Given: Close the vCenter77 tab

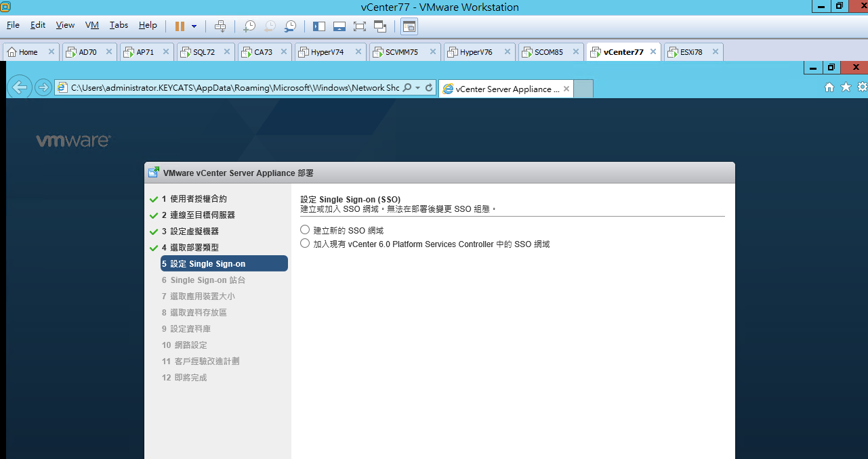Looking at the screenshot, I should pos(653,51).
